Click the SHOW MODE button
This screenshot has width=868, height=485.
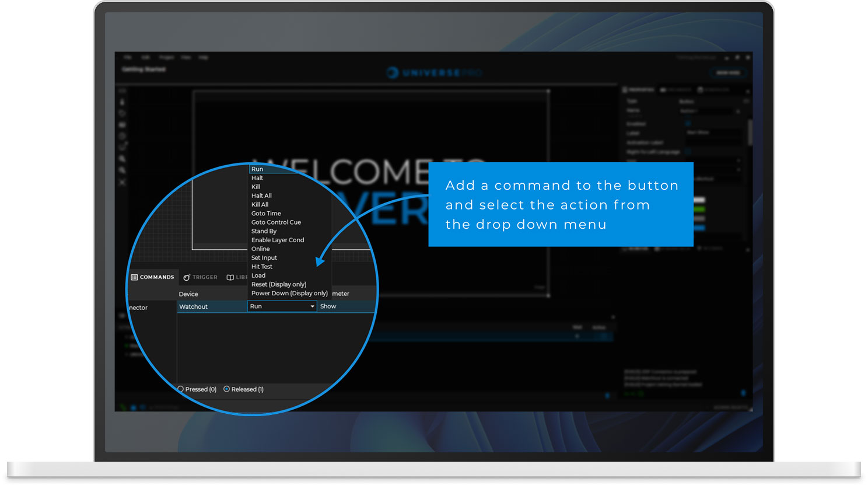point(727,73)
